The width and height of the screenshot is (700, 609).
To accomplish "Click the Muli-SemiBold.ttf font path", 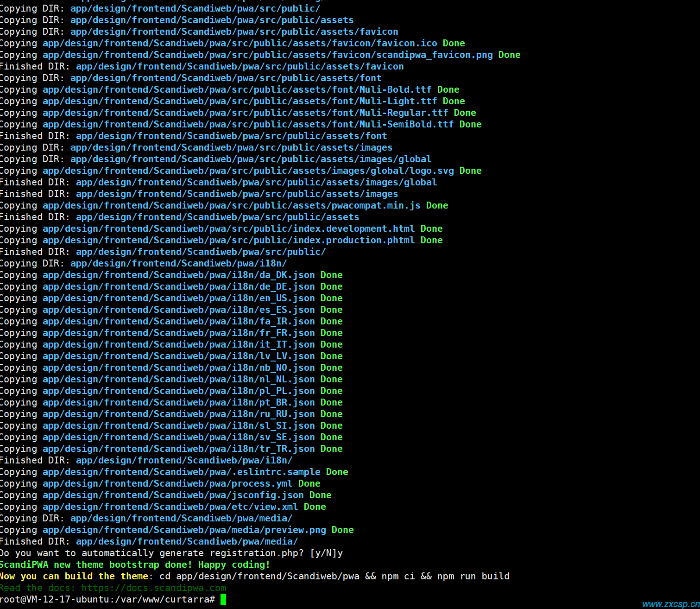I will tap(248, 124).
